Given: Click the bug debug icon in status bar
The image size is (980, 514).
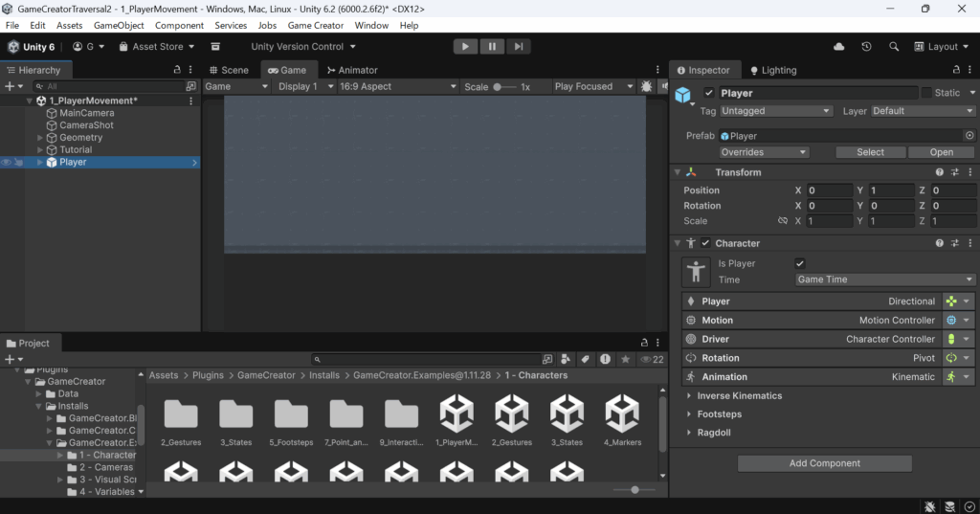Looking at the screenshot, I should point(929,506).
